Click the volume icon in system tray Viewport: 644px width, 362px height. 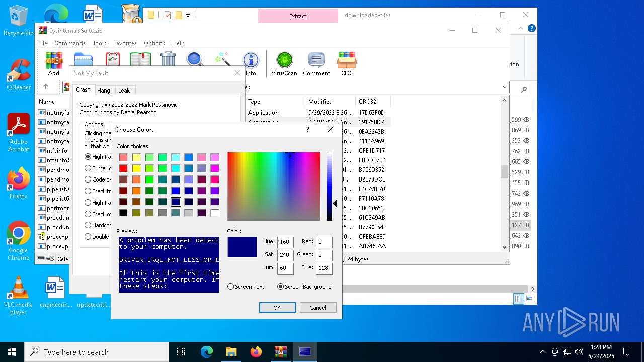pyautogui.click(x=579, y=352)
